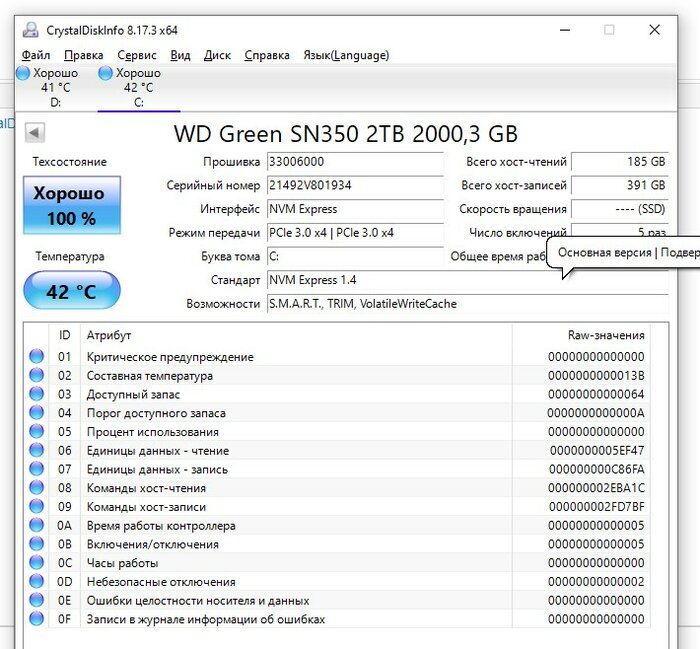The height and width of the screenshot is (649, 700).
Task: Click status orb of attribute 04 row
Action: coord(37,412)
